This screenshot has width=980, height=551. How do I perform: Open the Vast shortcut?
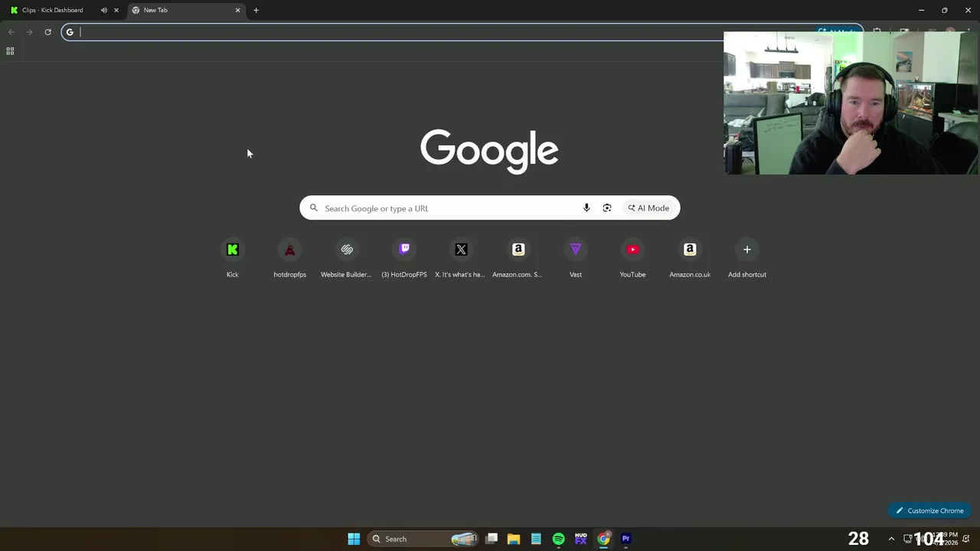point(576,258)
